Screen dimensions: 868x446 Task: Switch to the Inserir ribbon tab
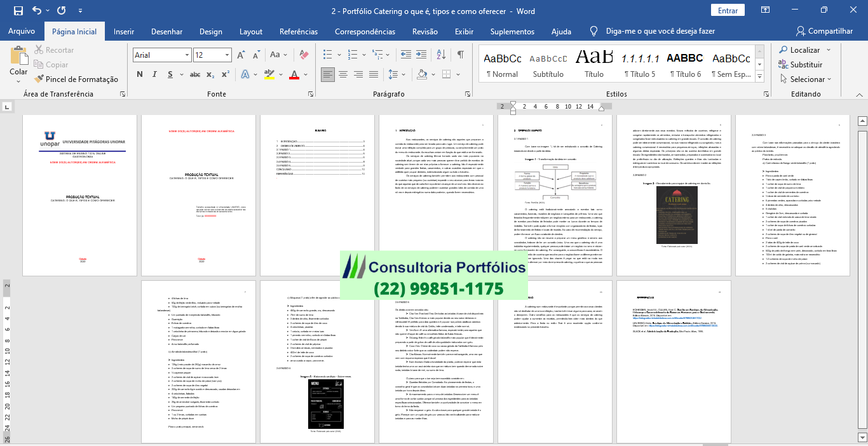click(124, 31)
